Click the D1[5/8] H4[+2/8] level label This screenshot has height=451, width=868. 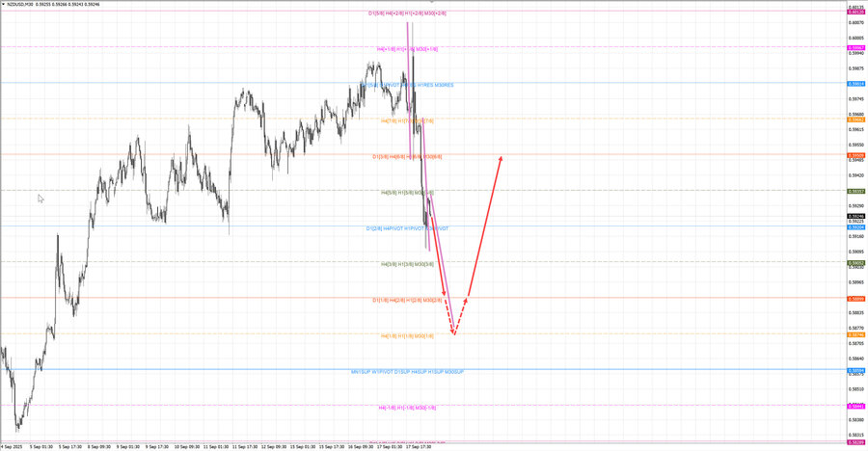tap(407, 13)
